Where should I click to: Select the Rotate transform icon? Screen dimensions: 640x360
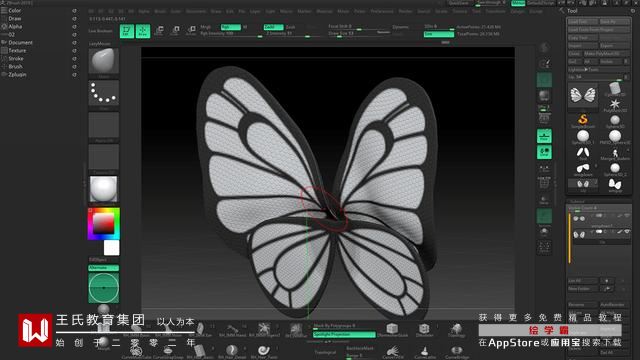coord(191,31)
